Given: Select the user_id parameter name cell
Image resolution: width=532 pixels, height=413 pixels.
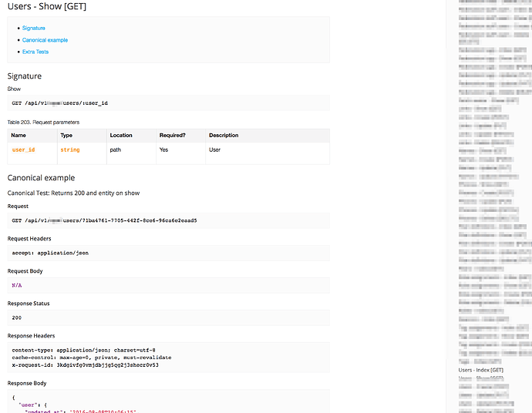Looking at the screenshot, I should (23, 149).
